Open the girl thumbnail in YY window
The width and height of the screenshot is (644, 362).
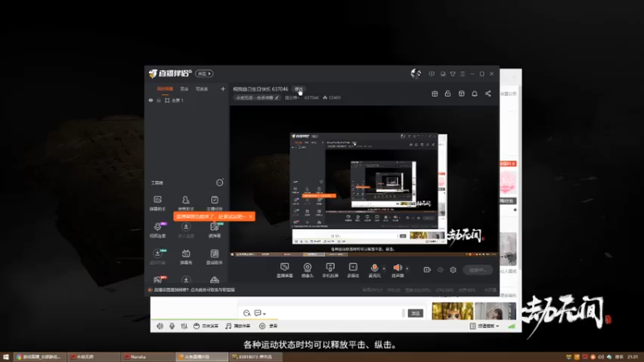click(x=495, y=311)
